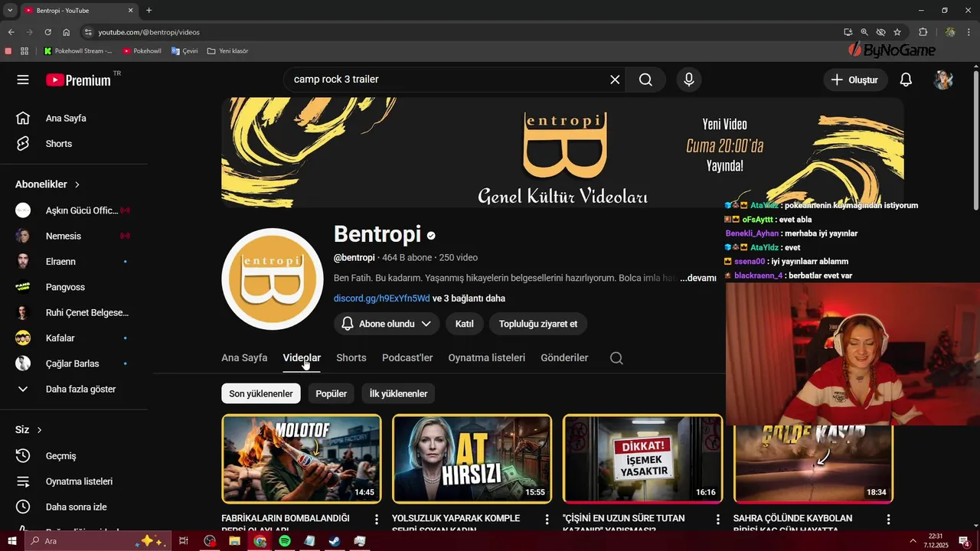Screen dimensions: 980x551
Task: Open Chrome zoom magnifier icon
Action: click(864, 32)
